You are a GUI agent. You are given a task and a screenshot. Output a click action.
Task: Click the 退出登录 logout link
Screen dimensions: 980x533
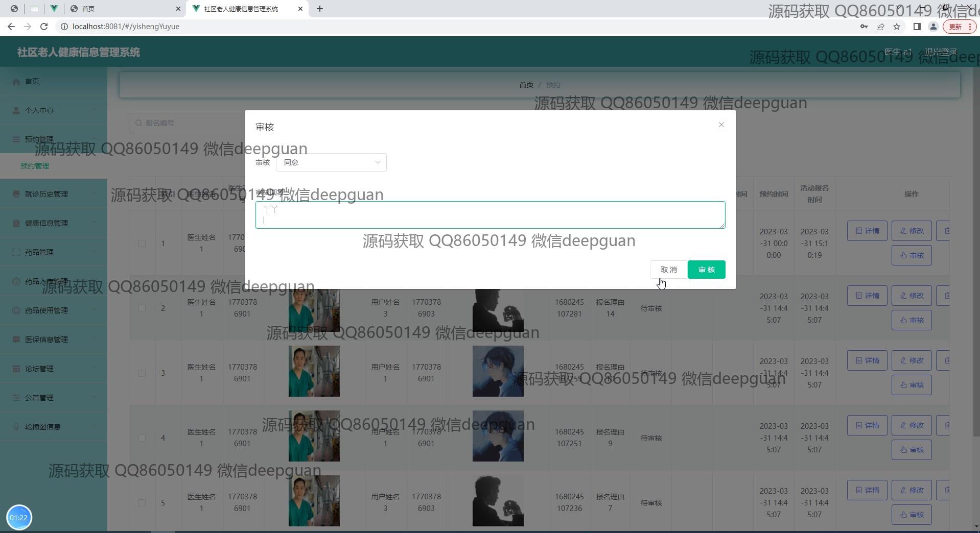pyautogui.click(x=941, y=52)
